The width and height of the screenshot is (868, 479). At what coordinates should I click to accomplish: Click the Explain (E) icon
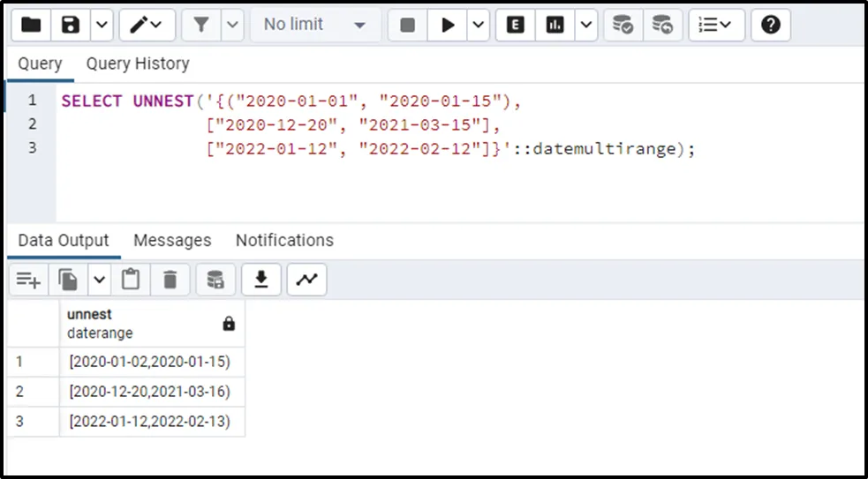516,25
